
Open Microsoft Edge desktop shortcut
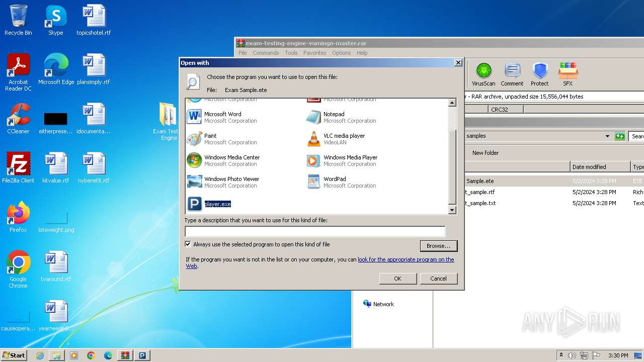(x=56, y=69)
